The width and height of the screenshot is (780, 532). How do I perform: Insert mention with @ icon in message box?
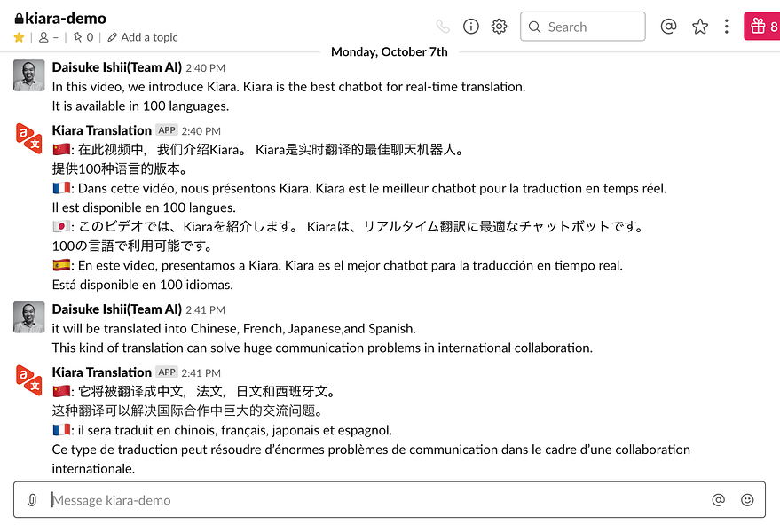click(718, 500)
